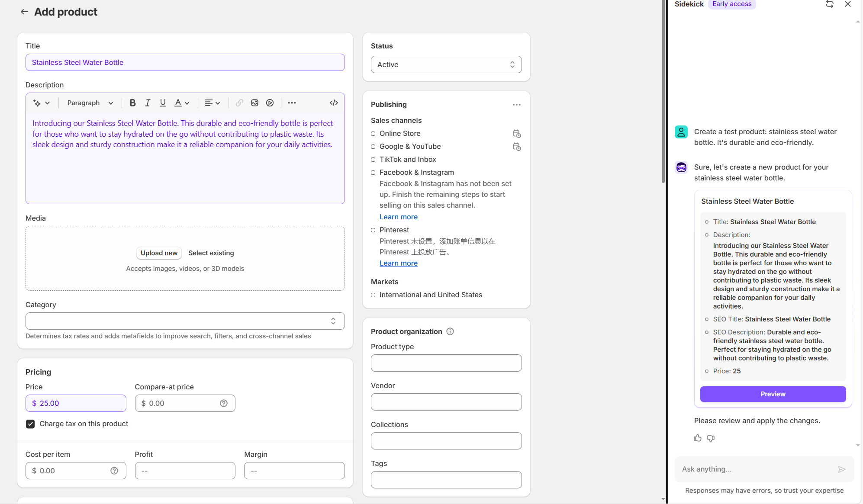Click the Italic formatting icon

click(148, 103)
